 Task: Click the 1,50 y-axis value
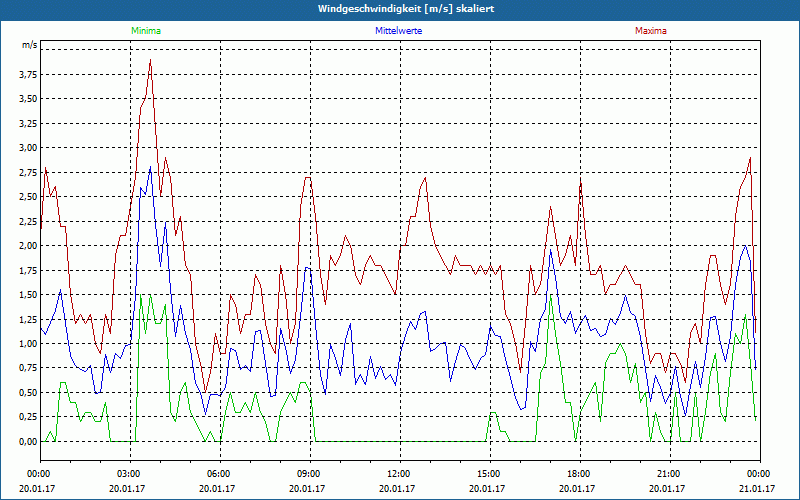tap(28, 295)
